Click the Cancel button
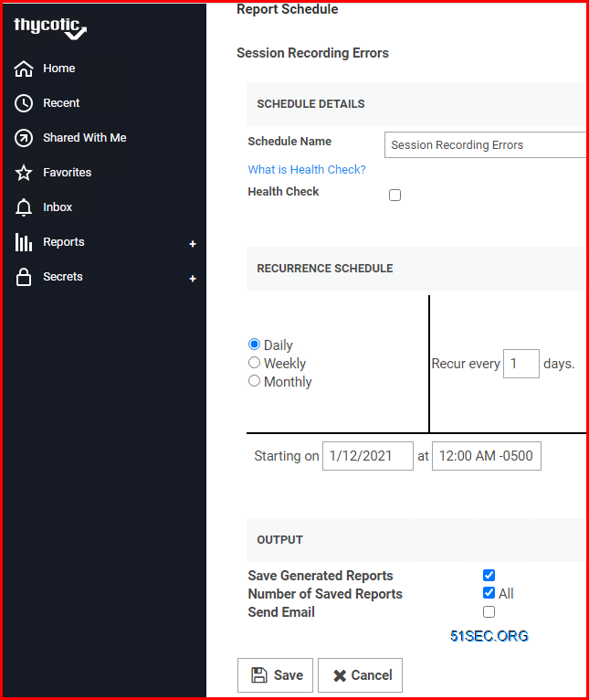Screen dimensions: 589x700 [x=360, y=675]
